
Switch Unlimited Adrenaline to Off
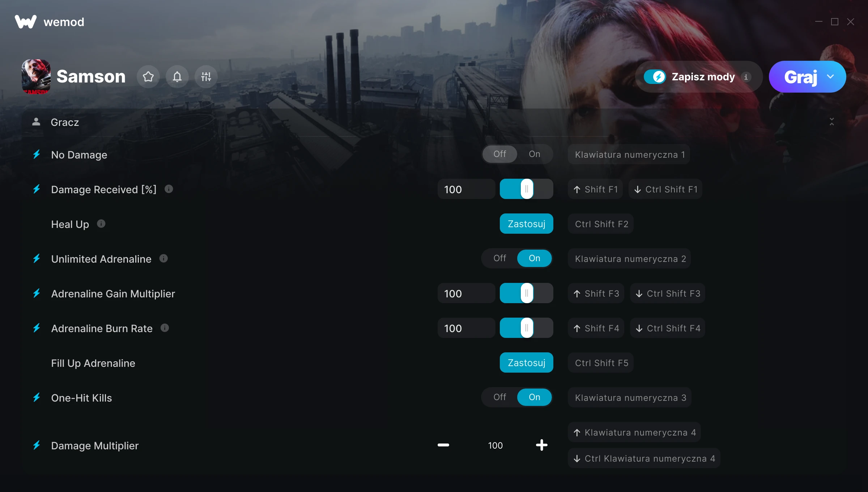pos(500,258)
